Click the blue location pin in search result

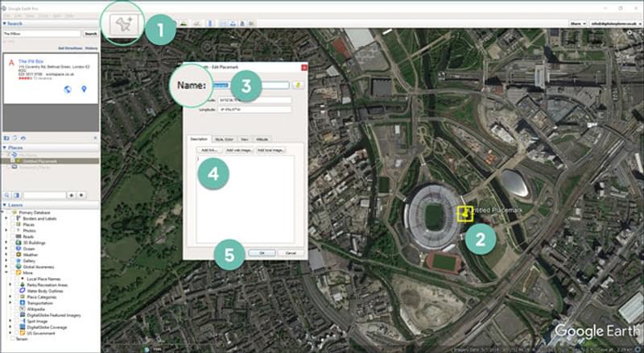(84, 89)
